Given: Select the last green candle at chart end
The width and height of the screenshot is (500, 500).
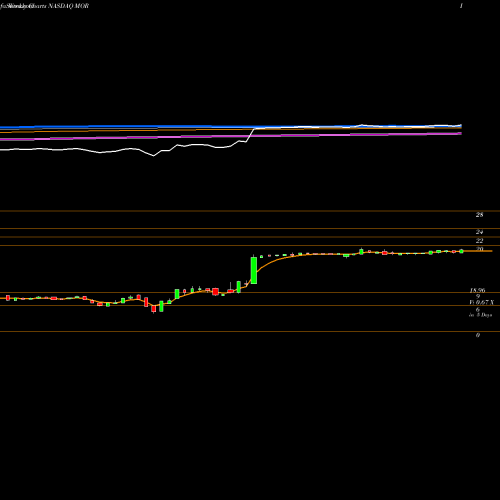Looking at the screenshot, I should tap(461, 251).
